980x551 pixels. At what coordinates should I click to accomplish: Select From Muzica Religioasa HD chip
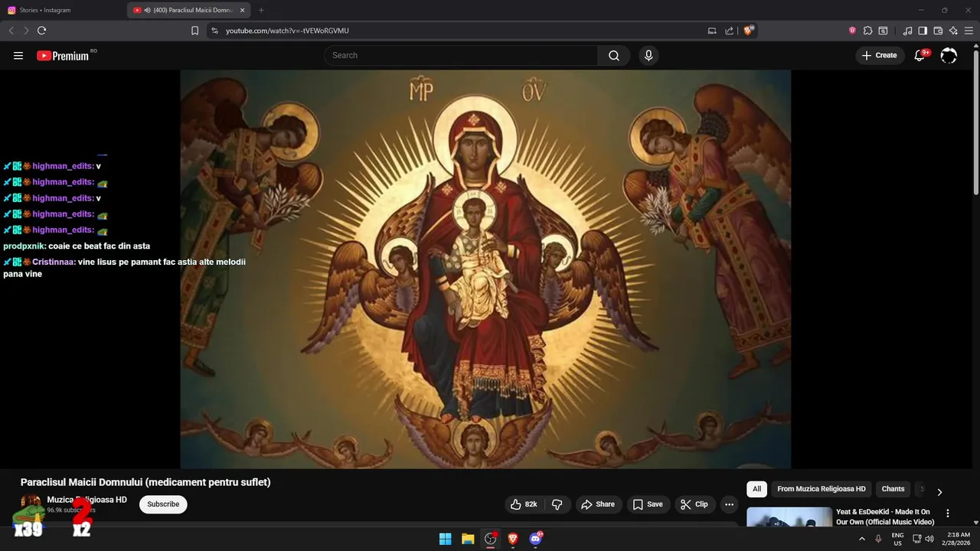click(x=821, y=489)
